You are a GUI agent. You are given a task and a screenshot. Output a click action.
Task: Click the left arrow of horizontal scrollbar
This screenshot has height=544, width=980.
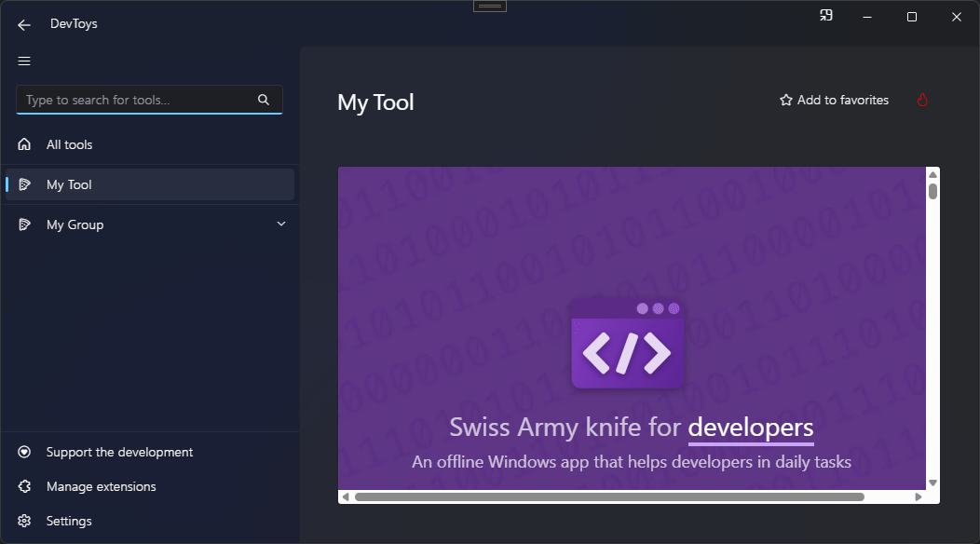tap(346, 497)
